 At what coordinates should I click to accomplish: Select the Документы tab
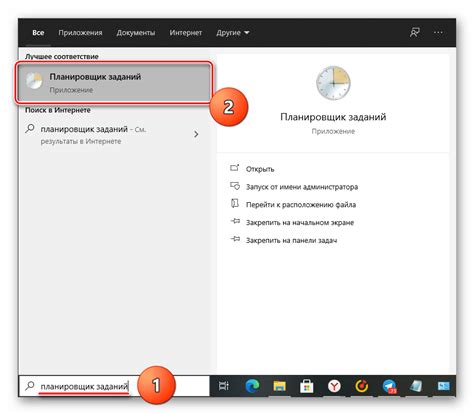pyautogui.click(x=136, y=33)
